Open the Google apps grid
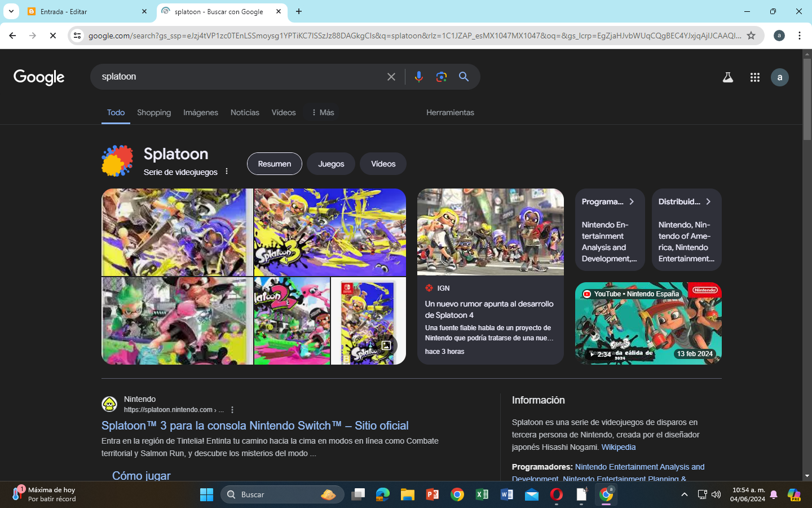Viewport: 812px width, 508px height. coord(754,77)
